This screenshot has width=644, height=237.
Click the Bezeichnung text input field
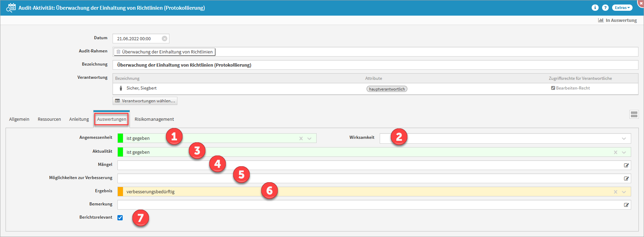coord(375,65)
